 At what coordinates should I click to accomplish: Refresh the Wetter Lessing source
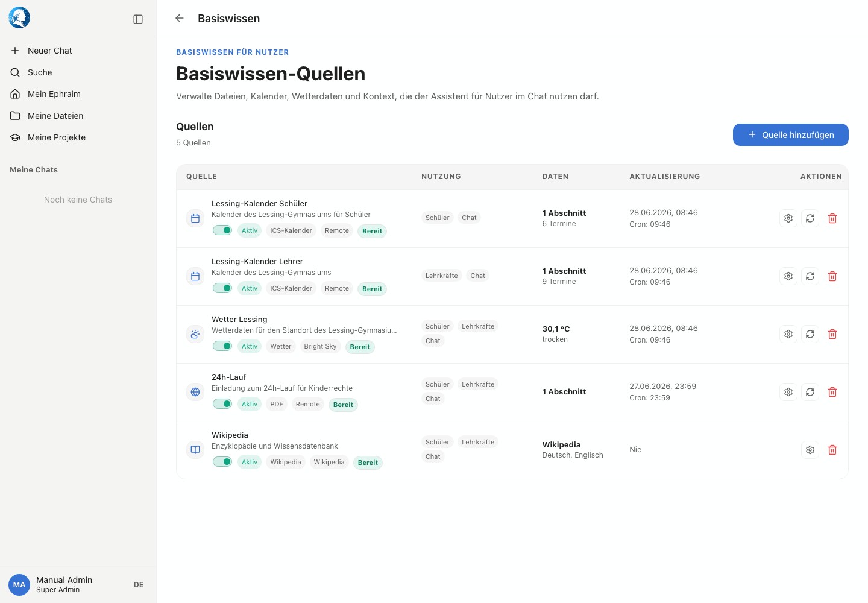(x=810, y=334)
